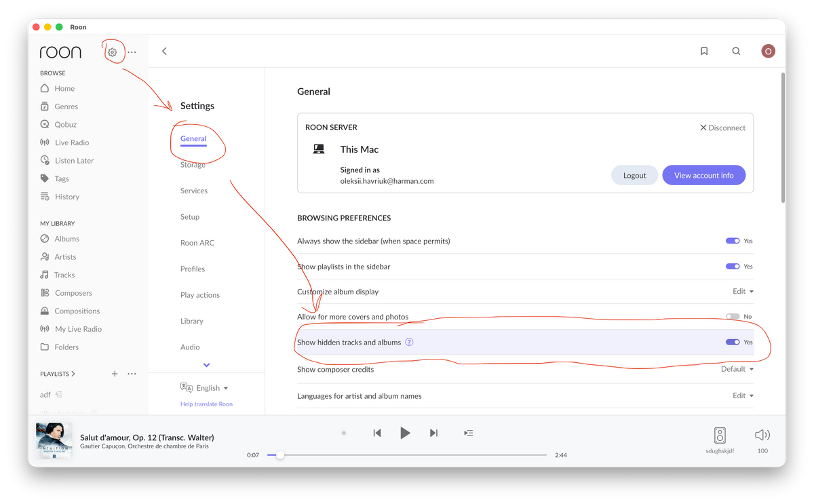The height and width of the screenshot is (504, 814).
Task: Select Library settings tab
Action: point(192,322)
